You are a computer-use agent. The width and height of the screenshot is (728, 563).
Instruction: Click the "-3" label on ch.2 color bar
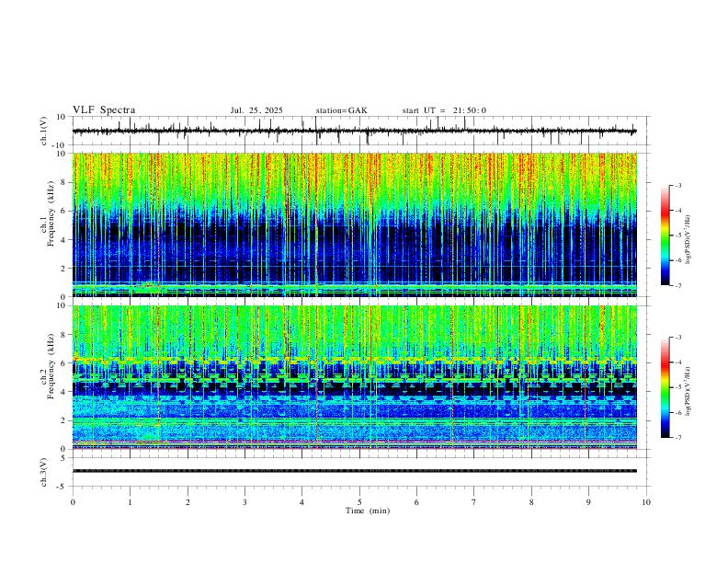click(678, 338)
